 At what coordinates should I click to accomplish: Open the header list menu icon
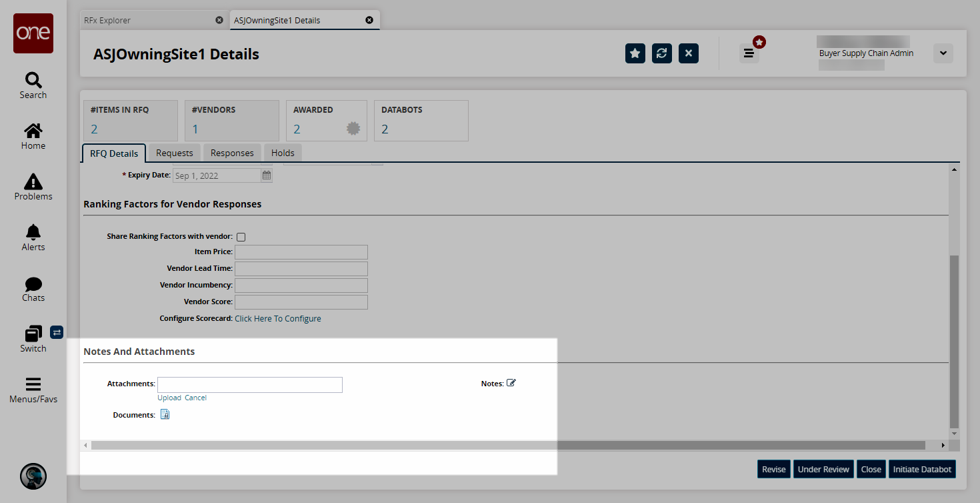pyautogui.click(x=749, y=53)
